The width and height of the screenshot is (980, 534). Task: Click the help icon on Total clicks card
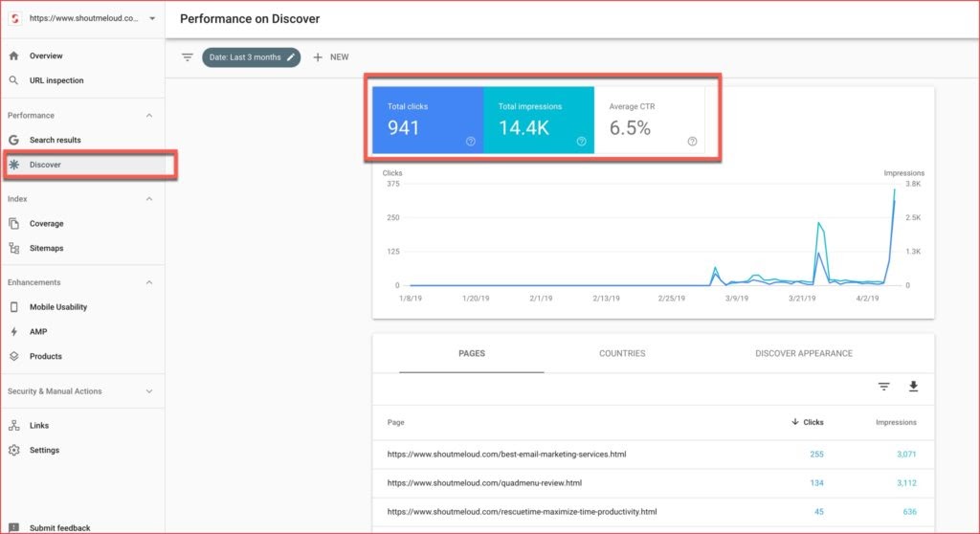tap(470, 142)
